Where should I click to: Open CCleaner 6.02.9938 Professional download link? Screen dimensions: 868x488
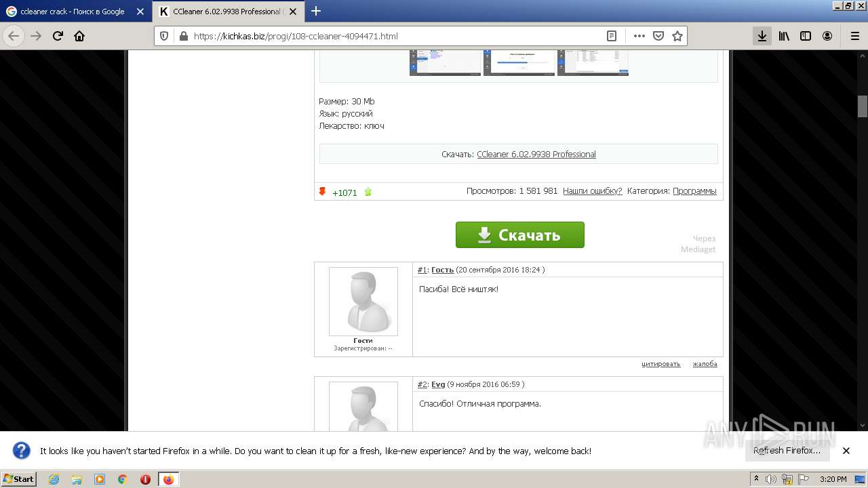[x=536, y=154]
